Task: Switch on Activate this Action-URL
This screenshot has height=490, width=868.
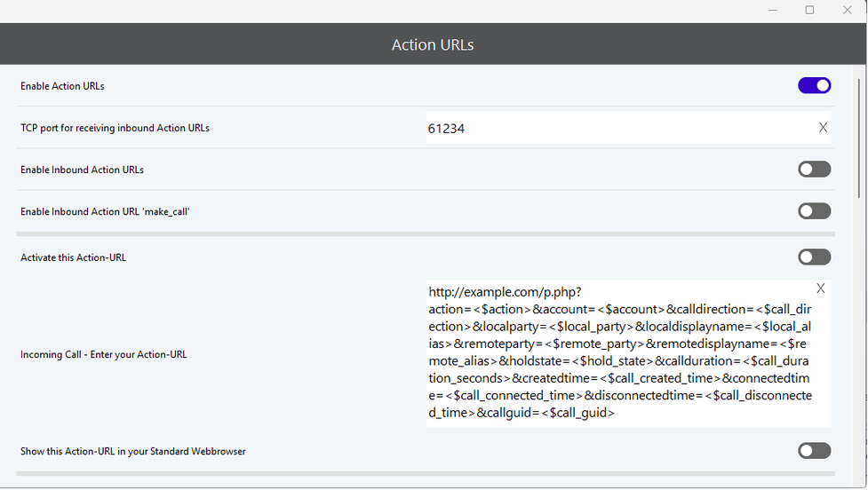Action: coord(815,257)
